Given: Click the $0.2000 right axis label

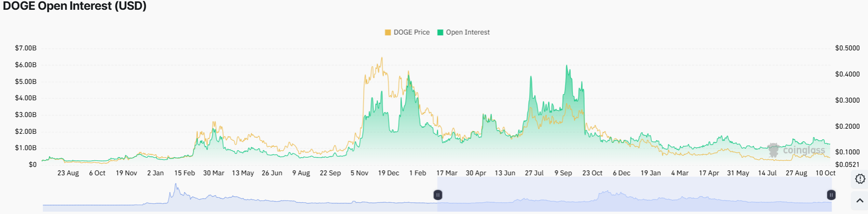Looking at the screenshot, I should [847, 126].
